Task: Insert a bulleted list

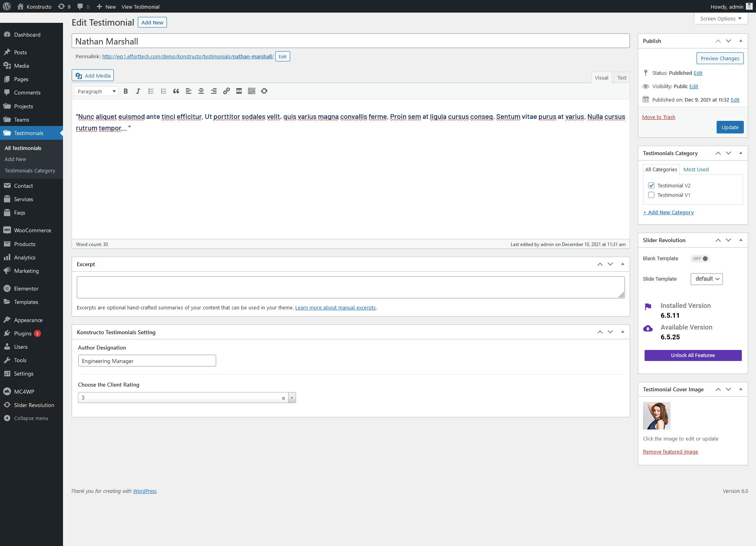Action: [151, 91]
